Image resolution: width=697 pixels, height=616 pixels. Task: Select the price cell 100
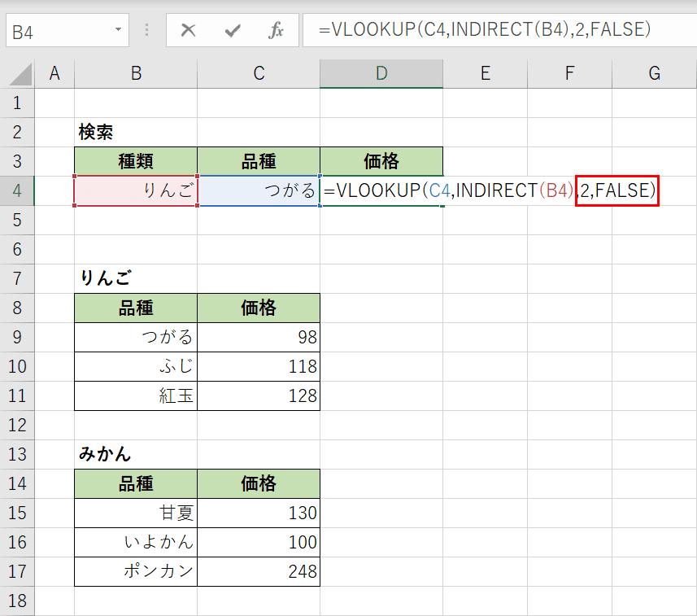coord(259,542)
